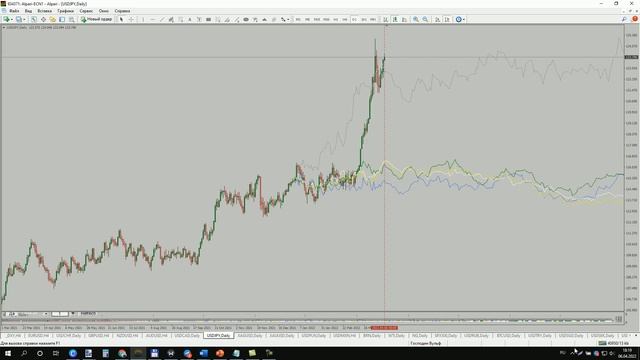Select the arrow cursor tool
Screen dimensions: 640x360
tap(121, 19)
